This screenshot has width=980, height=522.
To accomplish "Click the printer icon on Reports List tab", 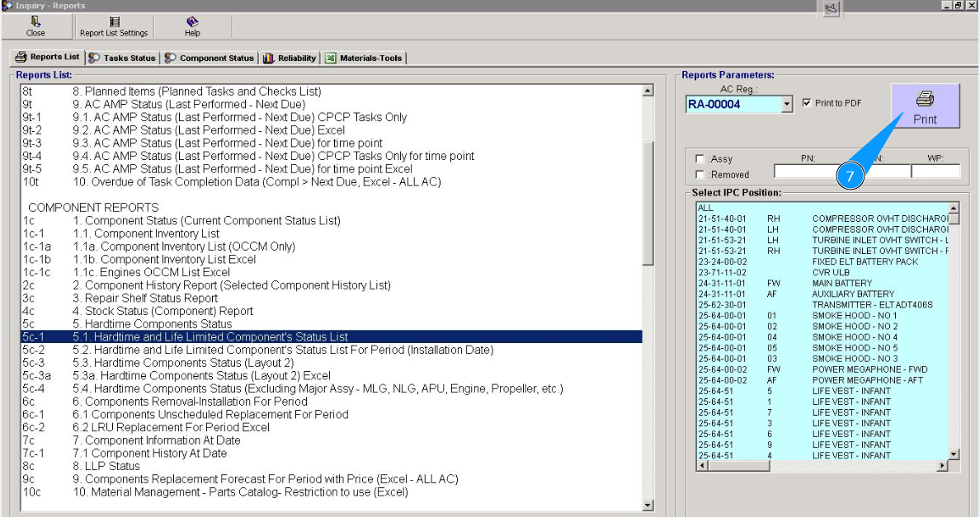I will point(21,58).
